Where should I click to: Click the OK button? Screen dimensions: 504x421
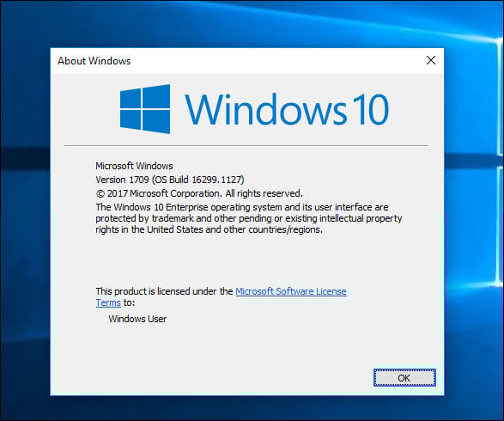[x=404, y=377]
